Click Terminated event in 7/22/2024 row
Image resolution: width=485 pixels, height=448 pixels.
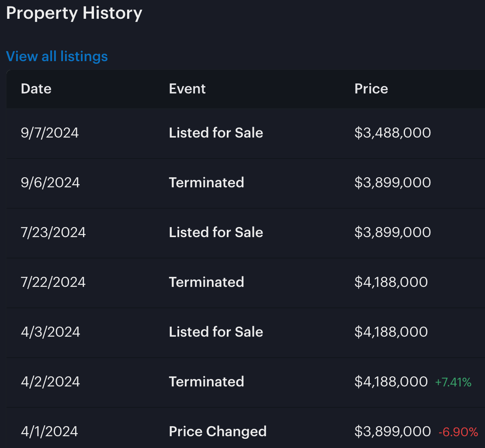[206, 282]
